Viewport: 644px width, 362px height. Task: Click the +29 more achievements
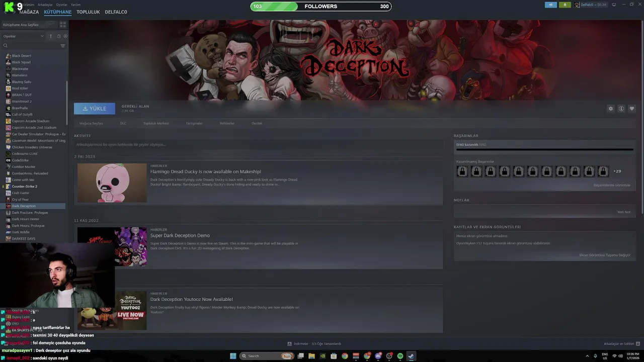617,171
